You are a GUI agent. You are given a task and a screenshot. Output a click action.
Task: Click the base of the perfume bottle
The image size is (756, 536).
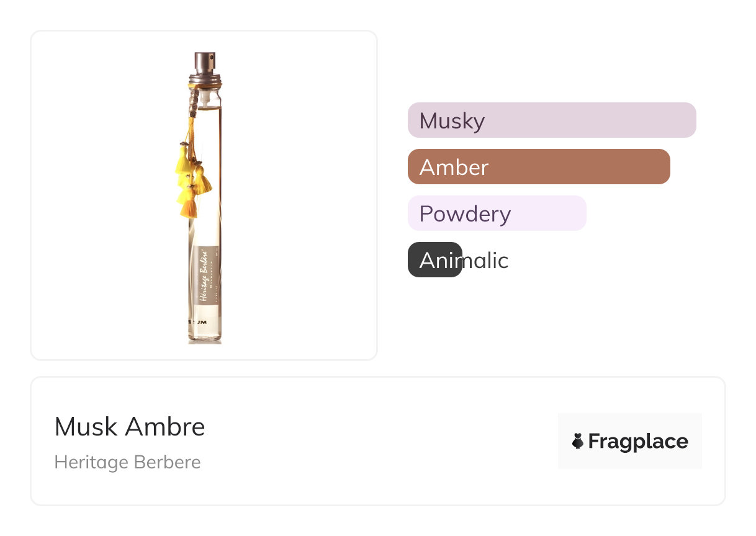(x=204, y=335)
